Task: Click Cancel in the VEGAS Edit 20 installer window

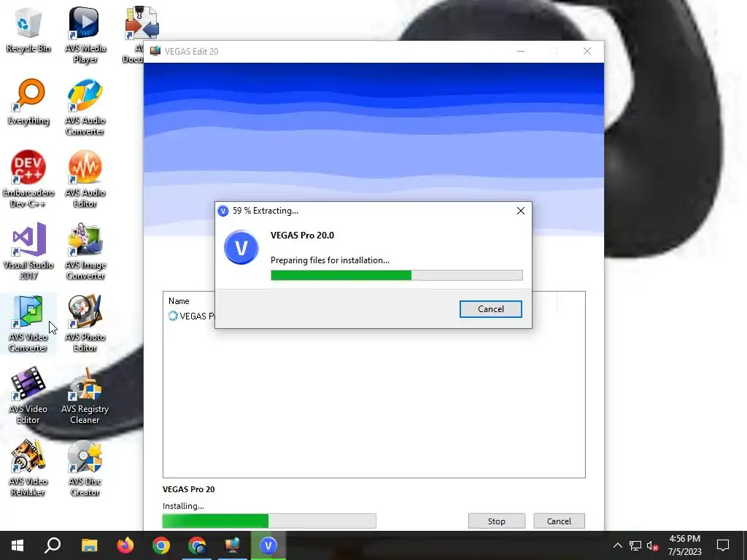Action: [x=559, y=521]
